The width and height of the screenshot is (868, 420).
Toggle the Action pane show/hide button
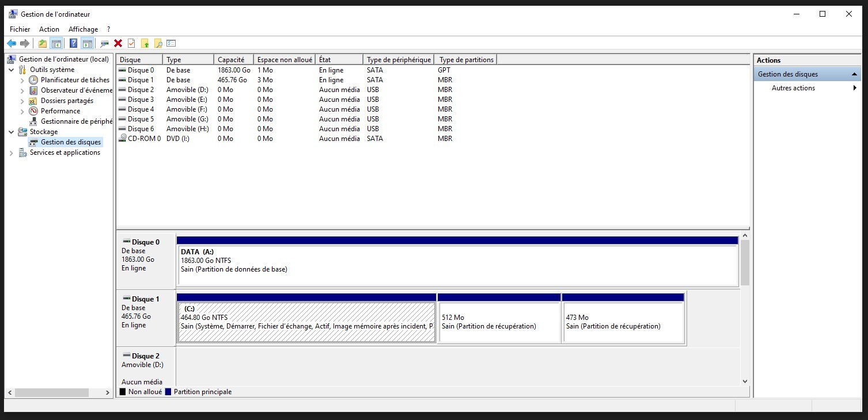point(87,43)
